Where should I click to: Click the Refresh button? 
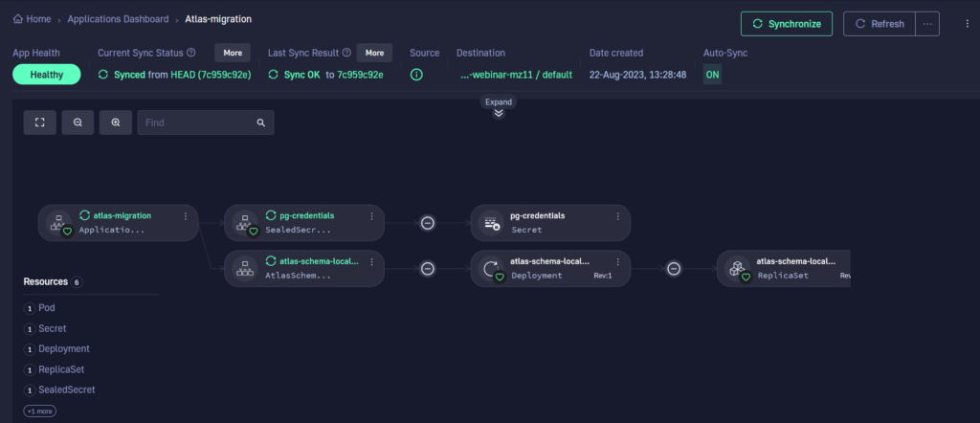click(880, 24)
